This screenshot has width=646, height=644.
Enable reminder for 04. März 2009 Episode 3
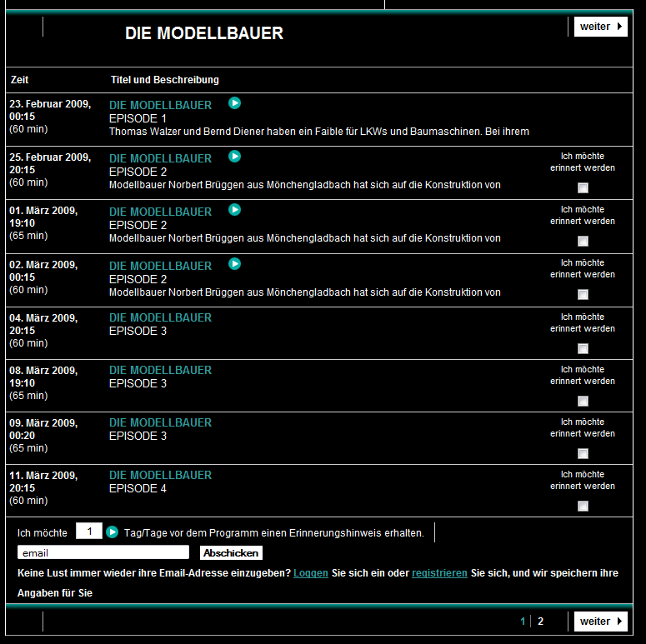(x=583, y=348)
